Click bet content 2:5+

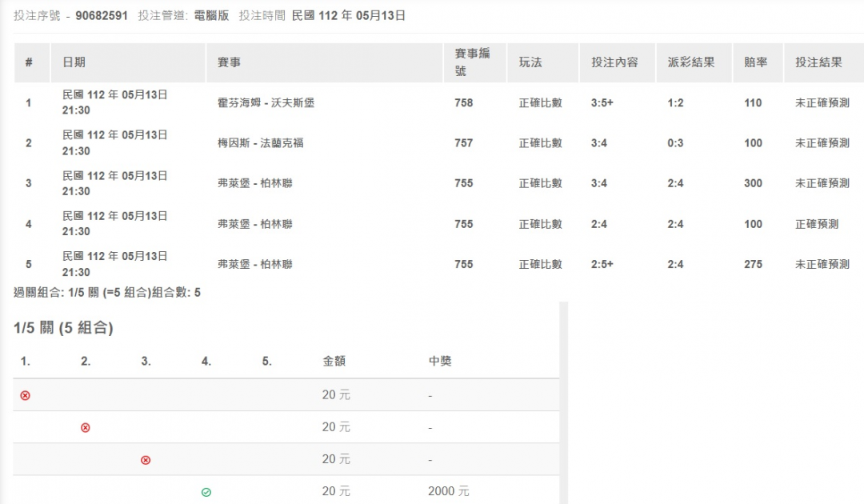(x=602, y=264)
